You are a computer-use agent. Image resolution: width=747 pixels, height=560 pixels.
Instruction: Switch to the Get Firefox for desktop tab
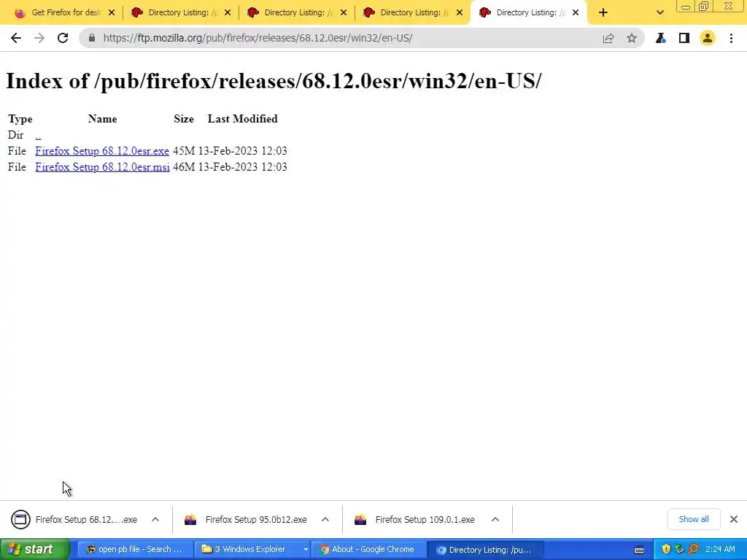[65, 13]
